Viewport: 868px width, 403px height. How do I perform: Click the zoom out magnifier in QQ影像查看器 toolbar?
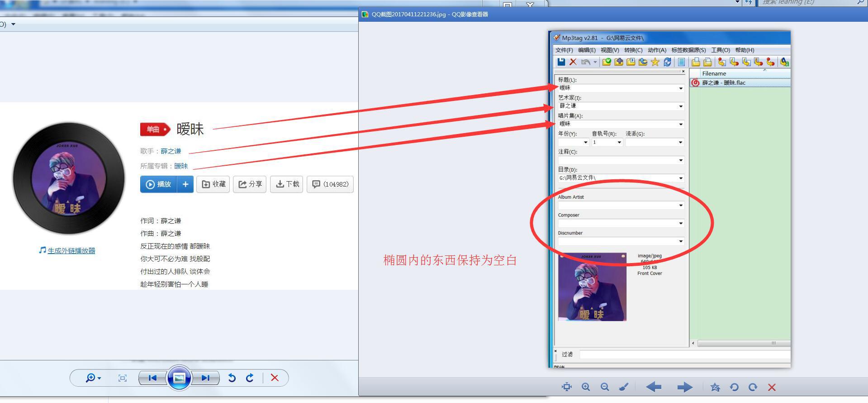click(605, 387)
